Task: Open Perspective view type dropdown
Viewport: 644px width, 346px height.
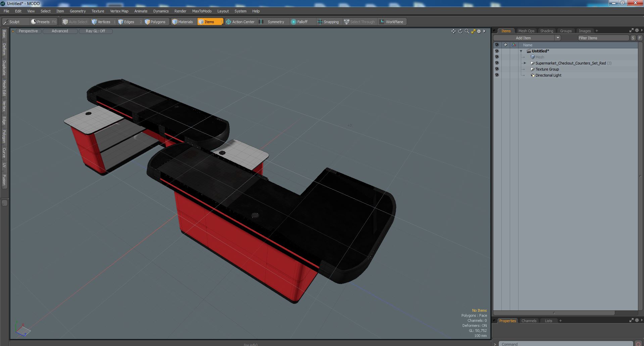Action: [x=28, y=31]
